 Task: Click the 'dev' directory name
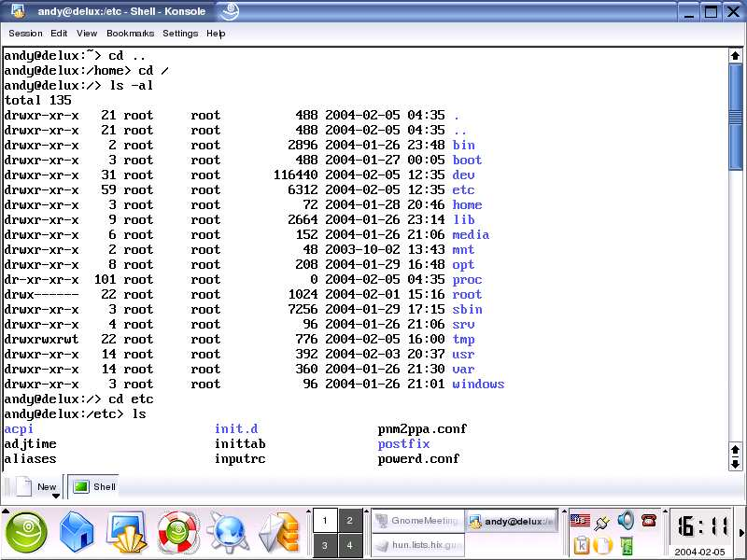pos(463,175)
